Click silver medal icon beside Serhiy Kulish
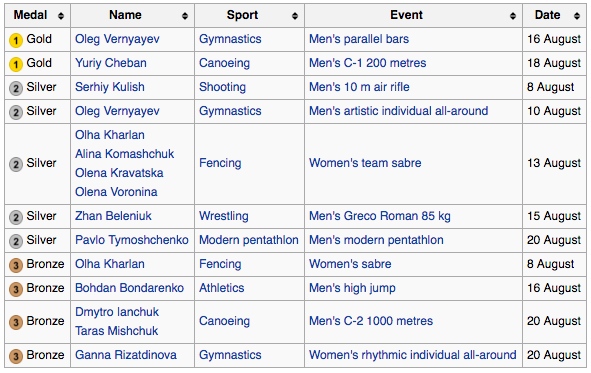The width and height of the screenshot is (591, 373). pyautogui.click(x=16, y=89)
